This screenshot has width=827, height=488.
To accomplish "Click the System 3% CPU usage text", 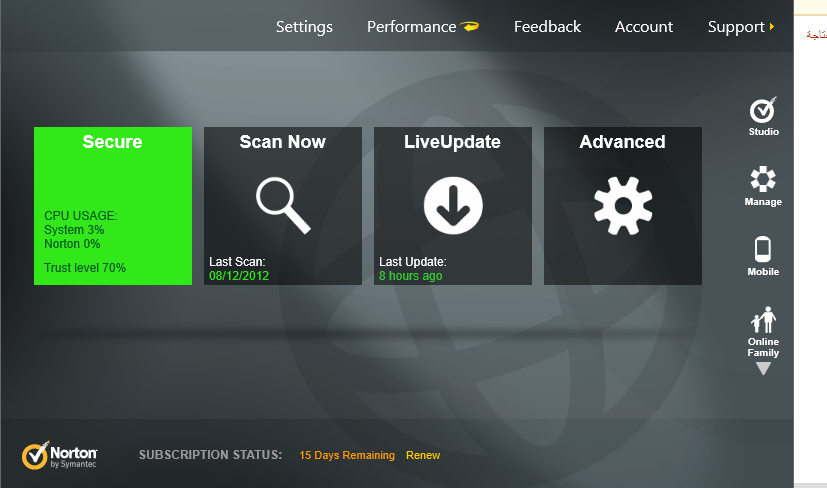I will coord(74,230).
